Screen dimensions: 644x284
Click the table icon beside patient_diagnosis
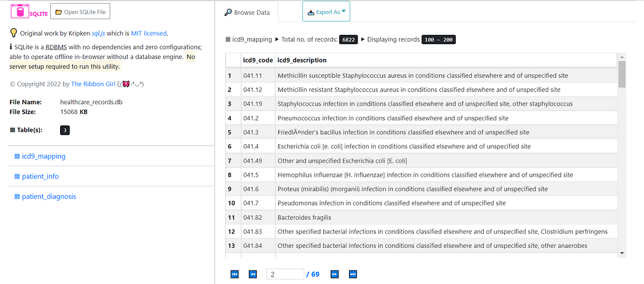point(17,196)
